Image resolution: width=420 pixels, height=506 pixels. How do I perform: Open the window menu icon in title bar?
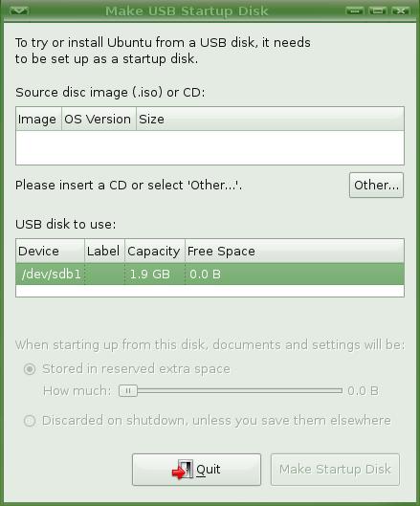pos(19,11)
